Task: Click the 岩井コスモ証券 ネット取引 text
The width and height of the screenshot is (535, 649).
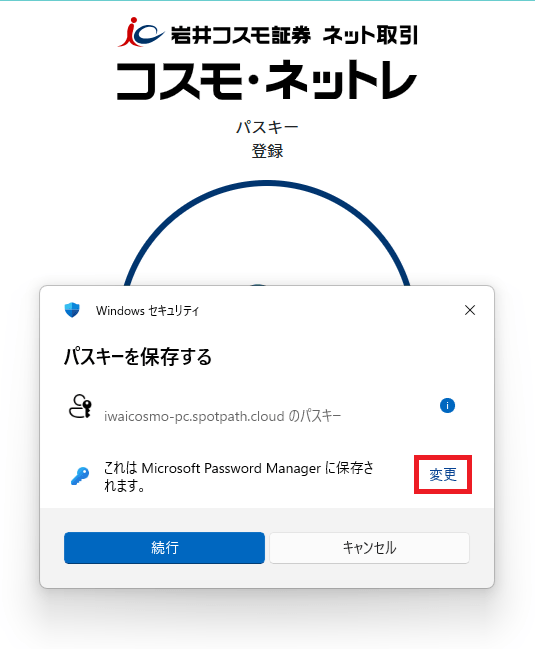Action: coord(294,35)
